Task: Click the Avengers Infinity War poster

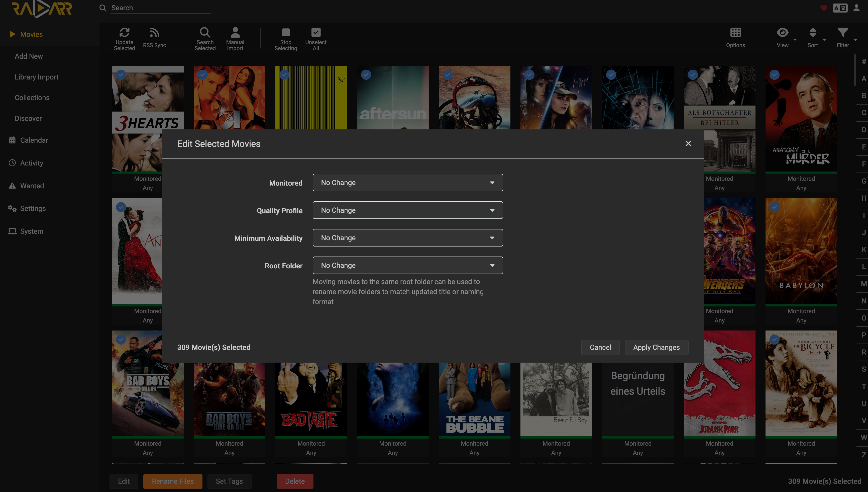Action: (x=729, y=251)
